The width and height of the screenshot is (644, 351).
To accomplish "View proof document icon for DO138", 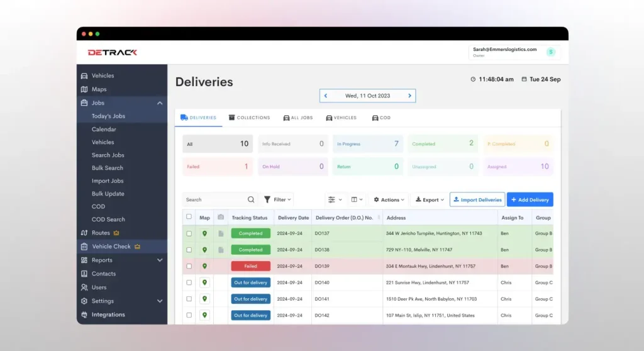I will (x=221, y=250).
